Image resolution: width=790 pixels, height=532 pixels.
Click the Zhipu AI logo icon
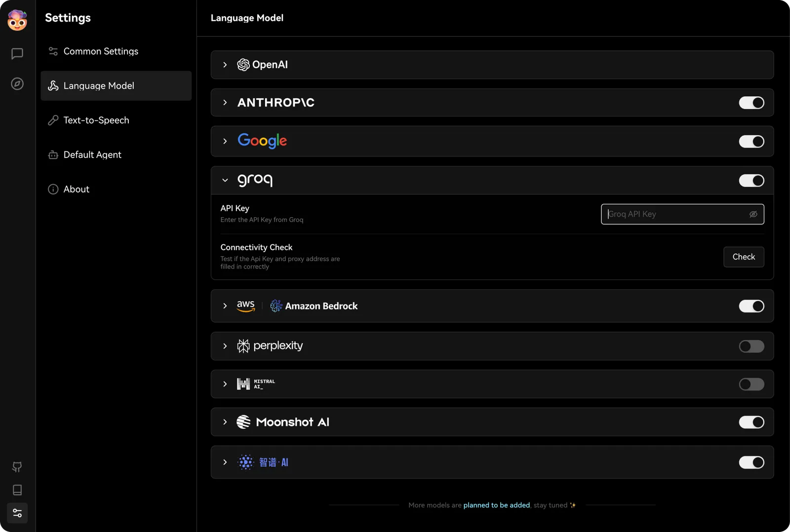pos(246,462)
